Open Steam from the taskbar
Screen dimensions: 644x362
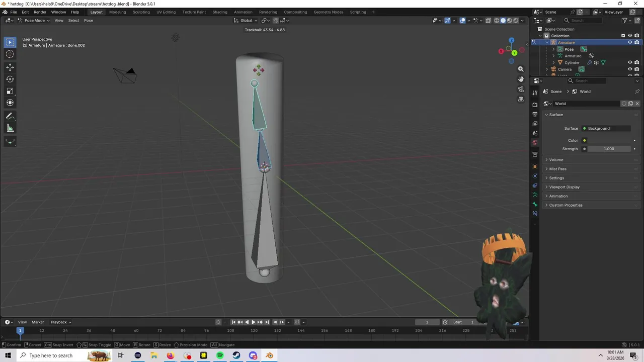236,355
